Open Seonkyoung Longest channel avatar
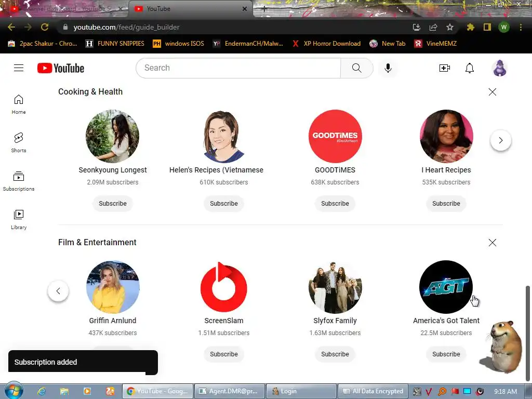 (113, 136)
